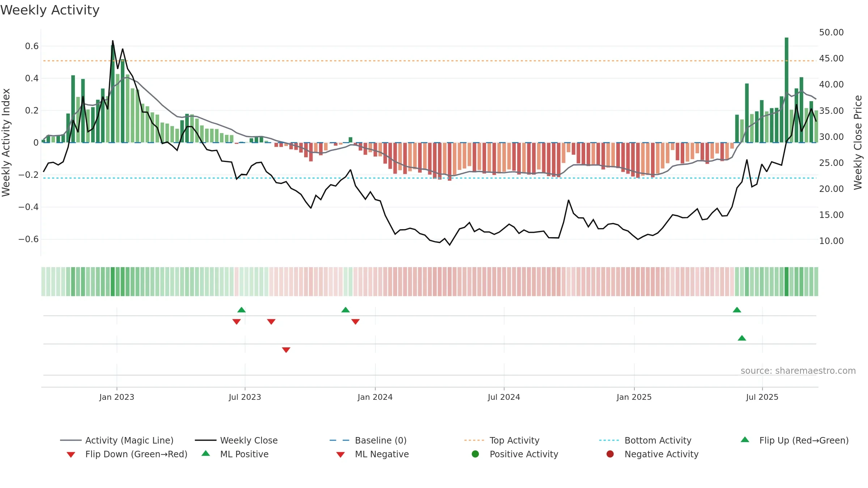
Task: Click the Jul 2024 x-axis label
Action: (x=504, y=397)
